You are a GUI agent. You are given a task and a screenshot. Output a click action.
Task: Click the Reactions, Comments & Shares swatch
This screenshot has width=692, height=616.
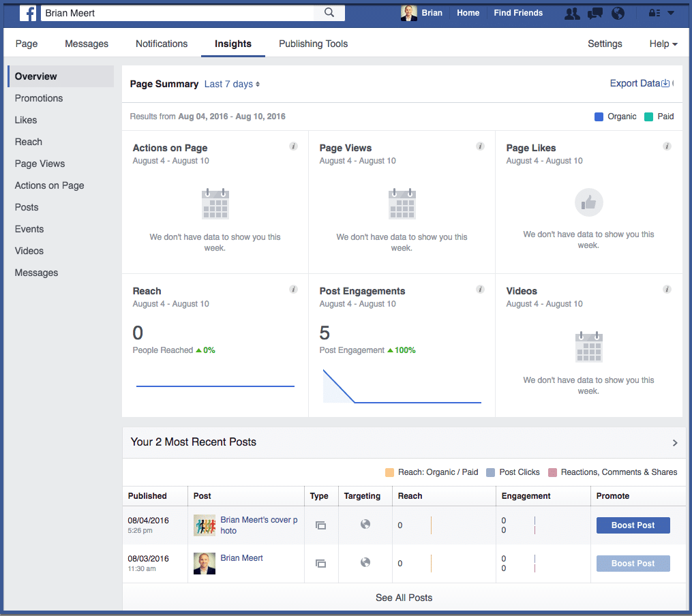pos(552,473)
